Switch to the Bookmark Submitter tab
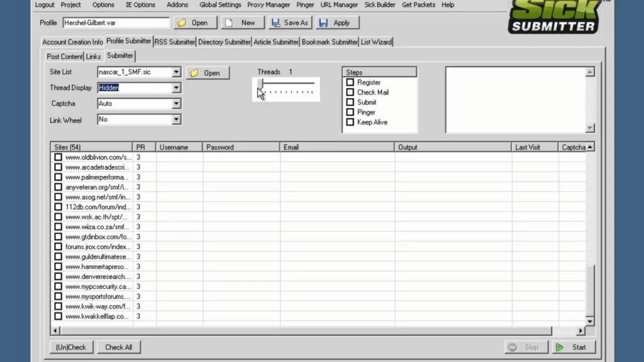This screenshot has width=644, height=362. [330, 42]
